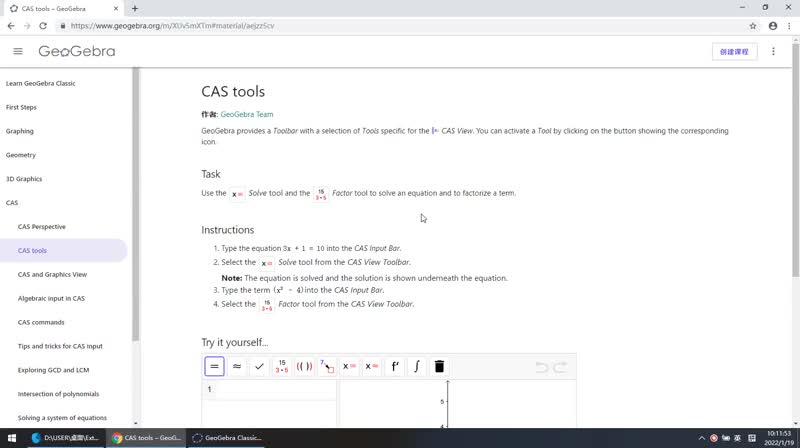Viewport: 800px width, 448px height.
Task: Click the browser address bar URL
Action: pos(172,26)
